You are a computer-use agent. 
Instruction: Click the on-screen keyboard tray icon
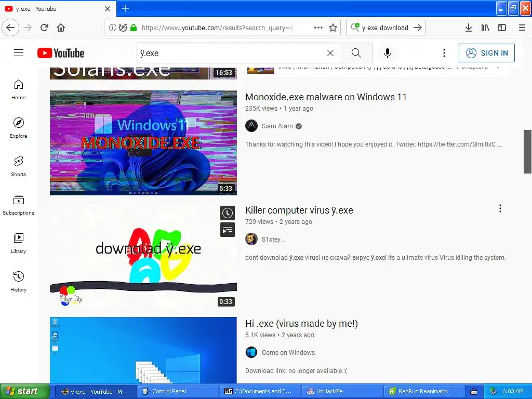click(474, 392)
